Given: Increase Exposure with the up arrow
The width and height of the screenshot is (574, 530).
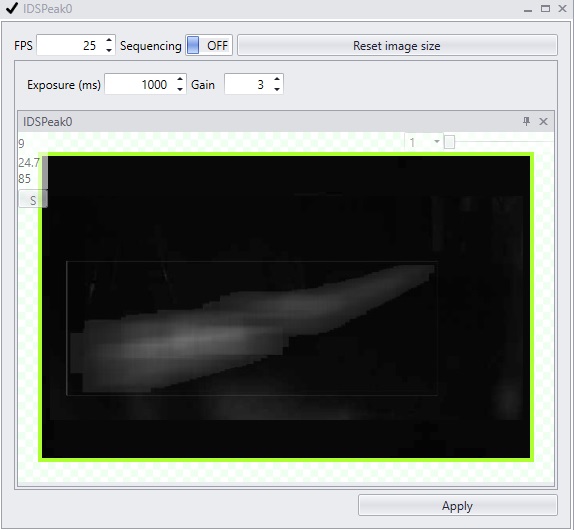Looking at the screenshot, I should (x=180, y=79).
